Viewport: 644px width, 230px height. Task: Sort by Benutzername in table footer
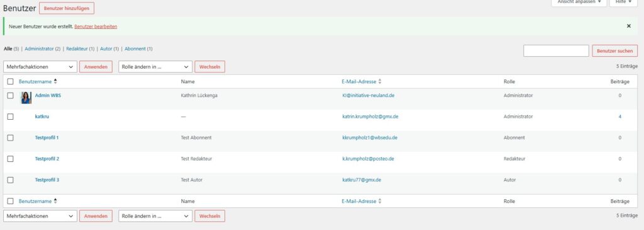[x=38, y=201]
